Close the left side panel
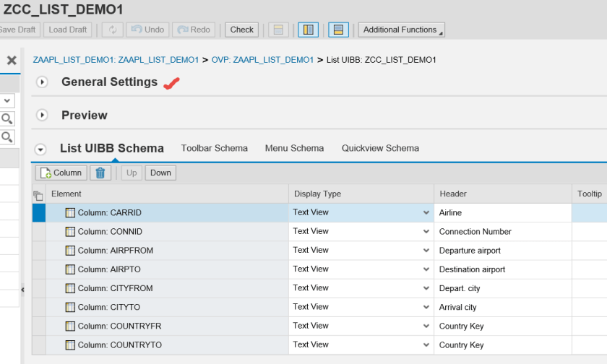This screenshot has width=607, height=364. coord(12,61)
